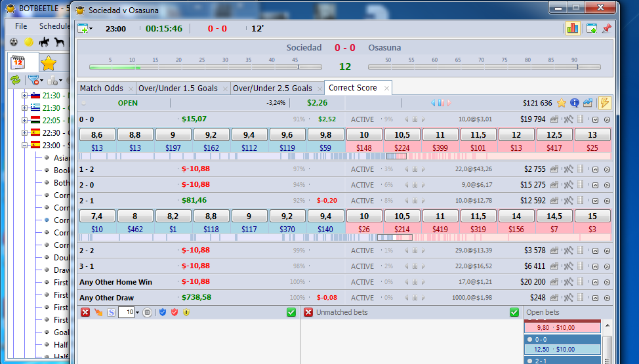Toggle the lightning bolt one-click betting icon
Screen dimensions: 639x364
[604, 103]
